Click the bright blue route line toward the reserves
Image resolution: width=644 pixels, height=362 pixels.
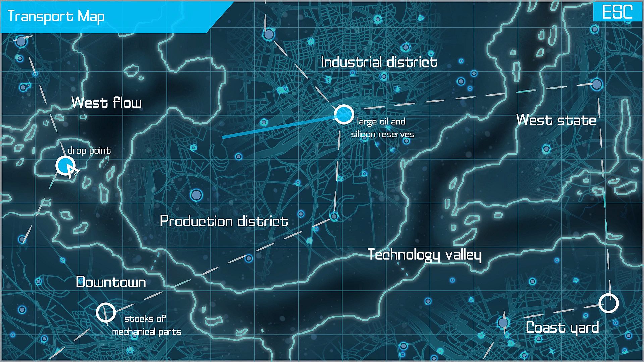coord(278,127)
